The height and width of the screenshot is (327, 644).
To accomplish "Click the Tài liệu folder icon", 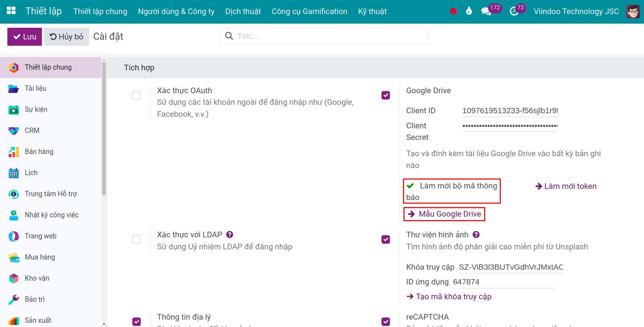I will tap(13, 89).
